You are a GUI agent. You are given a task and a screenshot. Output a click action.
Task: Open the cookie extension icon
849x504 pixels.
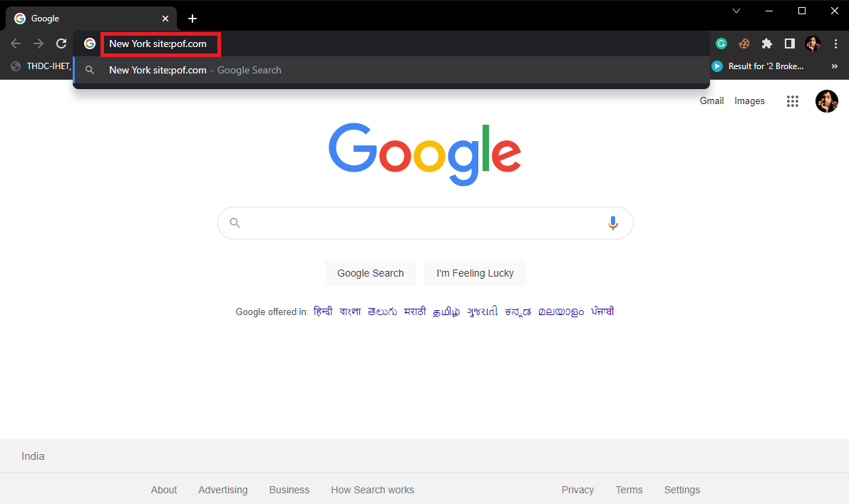744,44
